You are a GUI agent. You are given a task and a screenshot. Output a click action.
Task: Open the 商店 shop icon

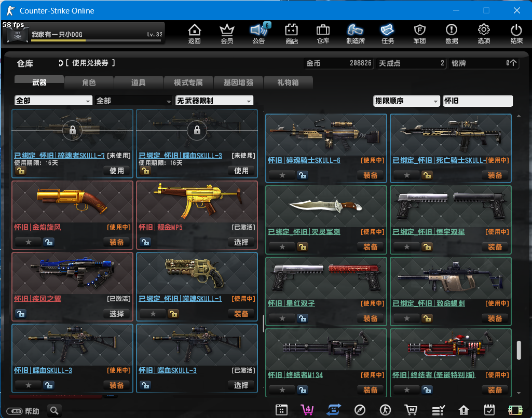tap(292, 34)
